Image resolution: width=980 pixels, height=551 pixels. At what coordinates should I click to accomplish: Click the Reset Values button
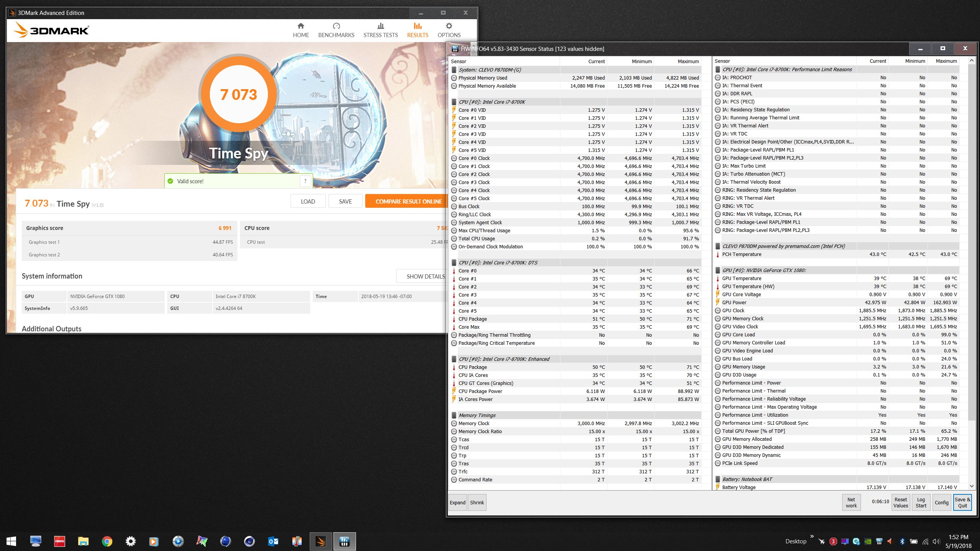click(901, 502)
